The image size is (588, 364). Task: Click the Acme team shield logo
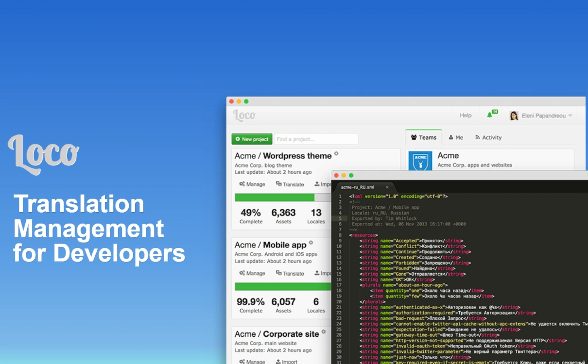pyautogui.click(x=420, y=161)
